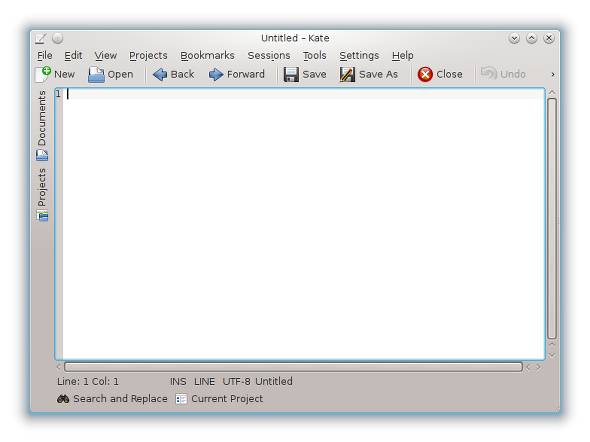Open the Projects menu
Image resolution: width=590 pixels, height=442 pixels.
click(148, 56)
